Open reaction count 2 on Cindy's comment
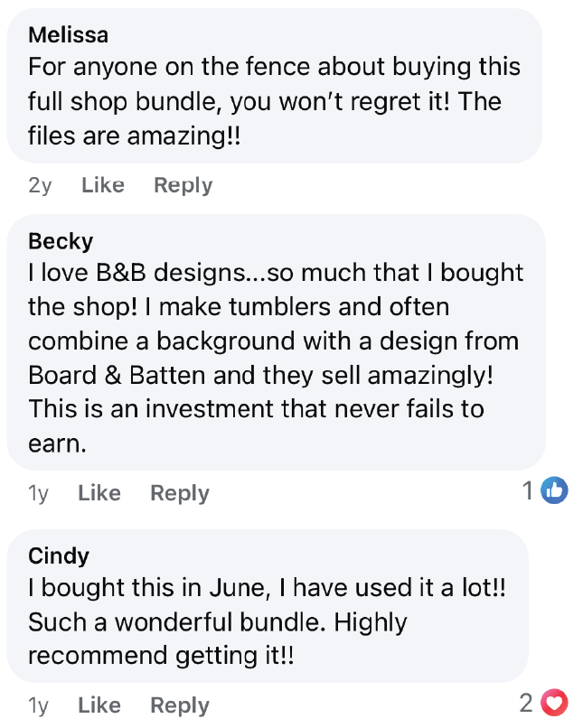 tap(527, 702)
